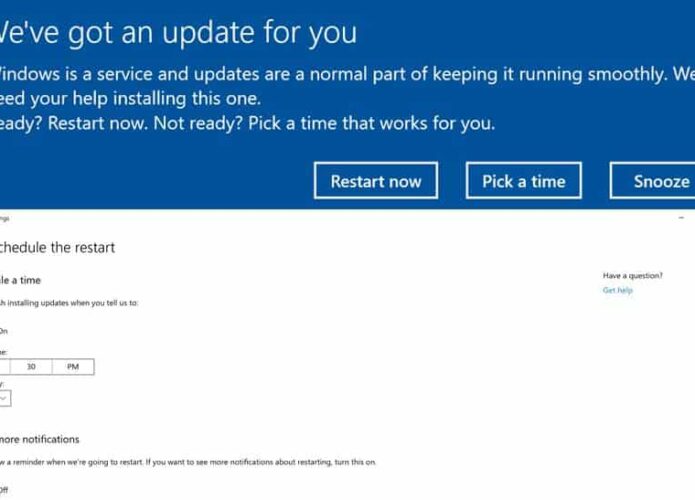Click the Restart now button
The width and height of the screenshot is (695, 500).
[376, 181]
